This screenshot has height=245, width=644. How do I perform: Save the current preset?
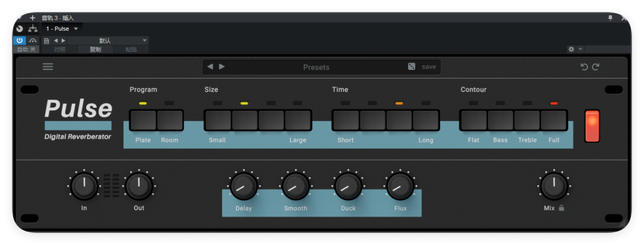(x=429, y=67)
